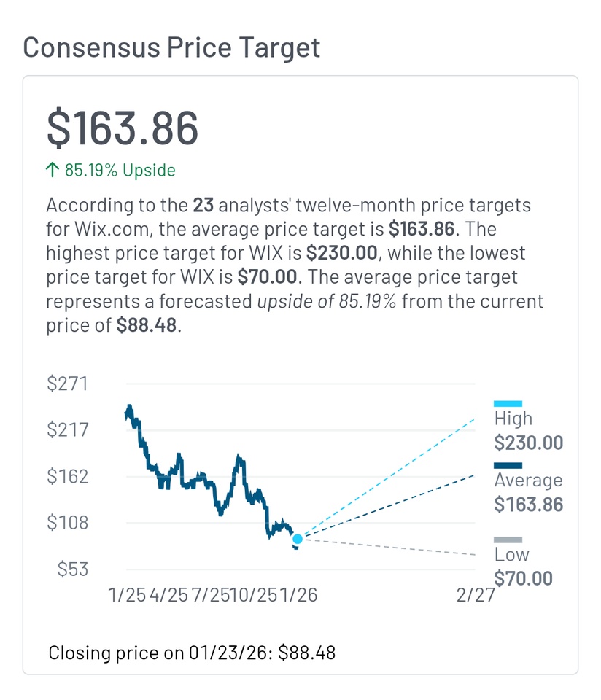
Task: Click the Consensus Price Target title
Action: point(171,47)
